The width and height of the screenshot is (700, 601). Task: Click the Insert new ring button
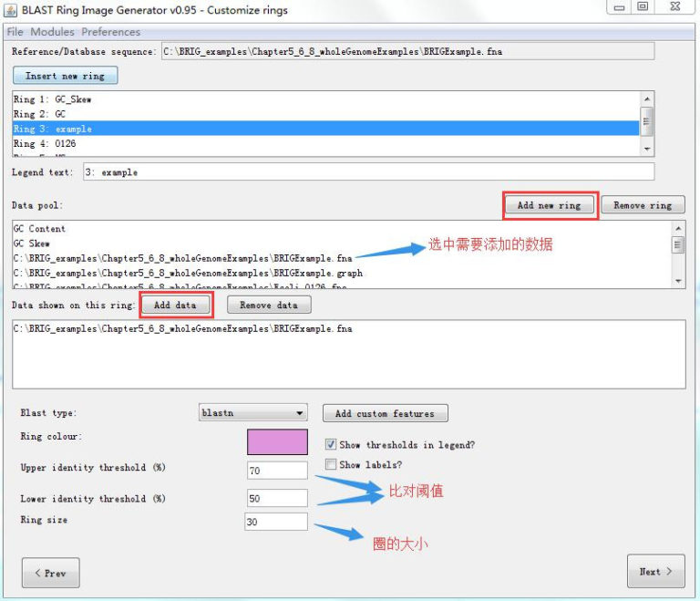pos(66,76)
